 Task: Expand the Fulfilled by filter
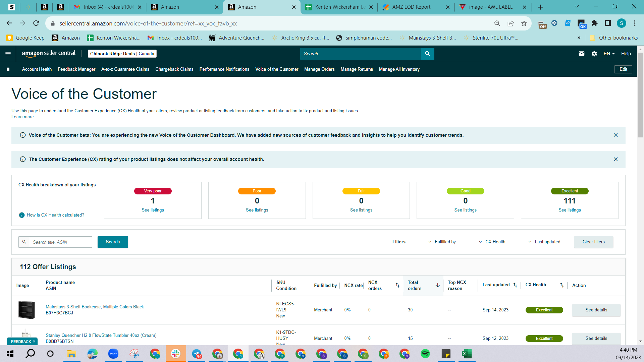[442, 242]
